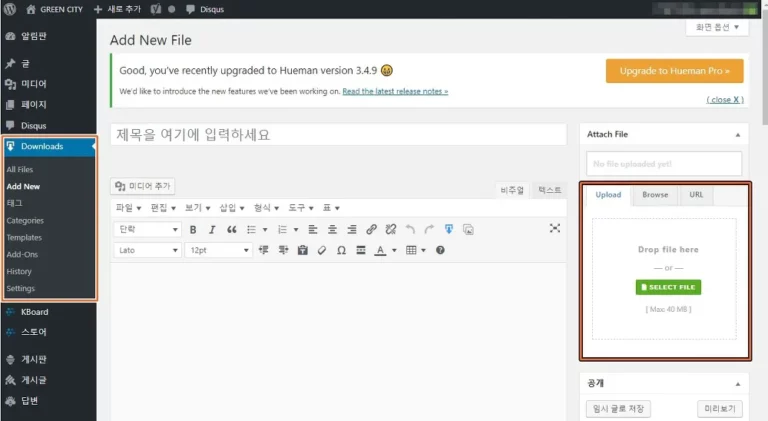
Task: Click the title input field
Action: click(338, 135)
